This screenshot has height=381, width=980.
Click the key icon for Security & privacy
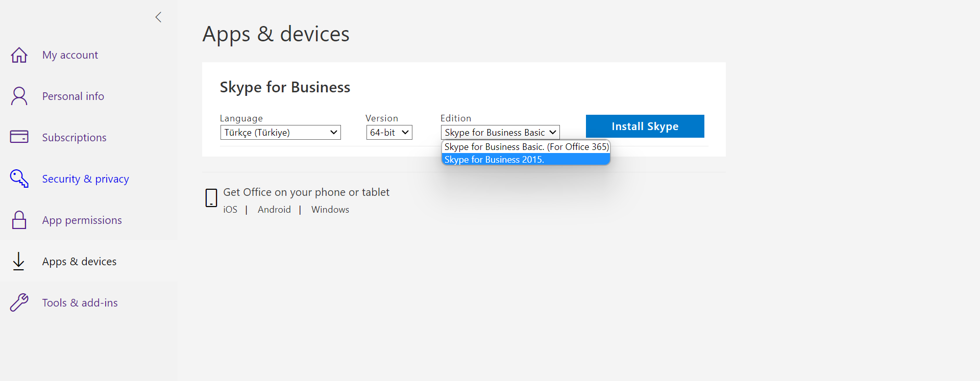[19, 179]
